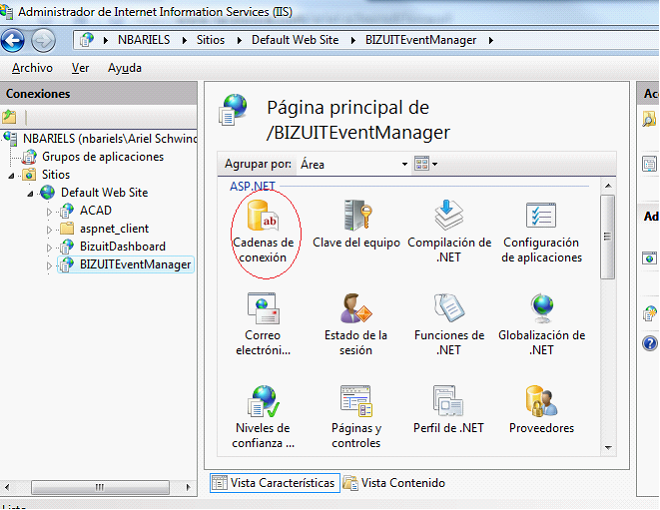Click BIZUITEventManager in the breadcrumb
This screenshot has width=660, height=510.
(420, 40)
